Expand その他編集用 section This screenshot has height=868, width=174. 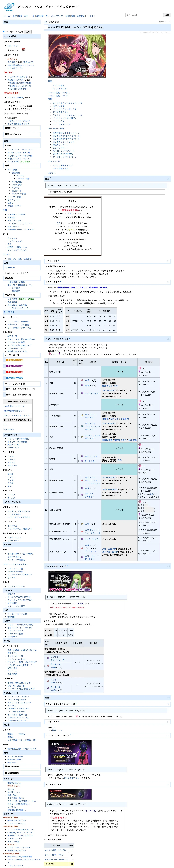(x=6, y=773)
